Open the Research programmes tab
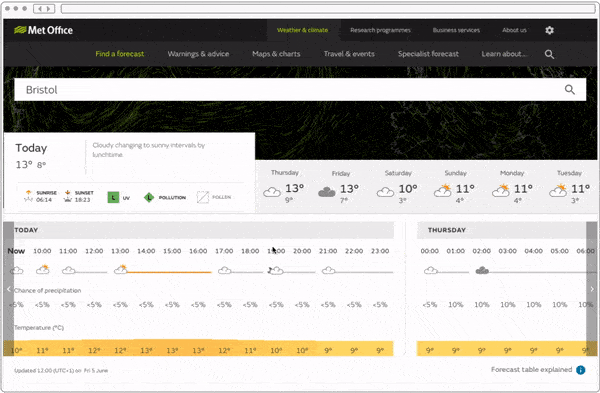The width and height of the screenshot is (600, 393). [x=380, y=30]
